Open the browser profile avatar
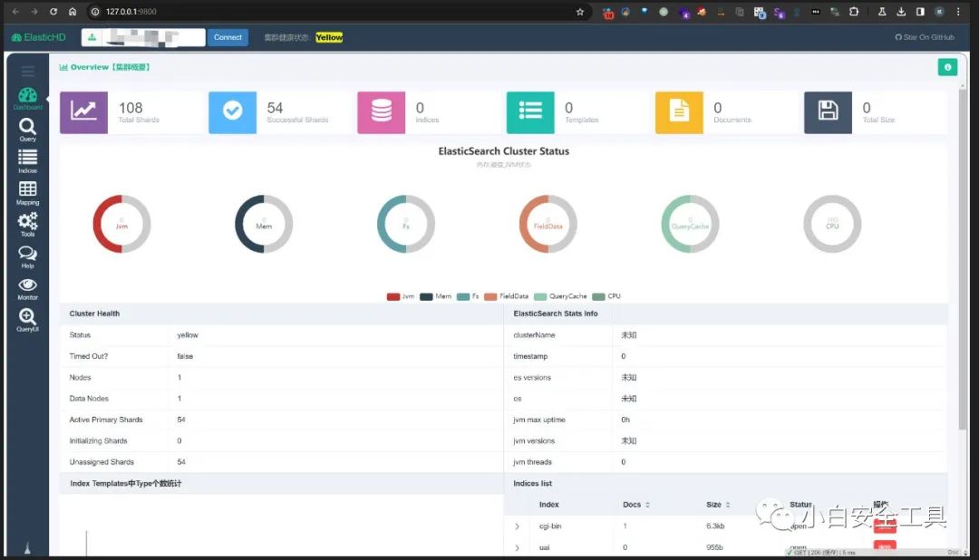 click(939, 12)
